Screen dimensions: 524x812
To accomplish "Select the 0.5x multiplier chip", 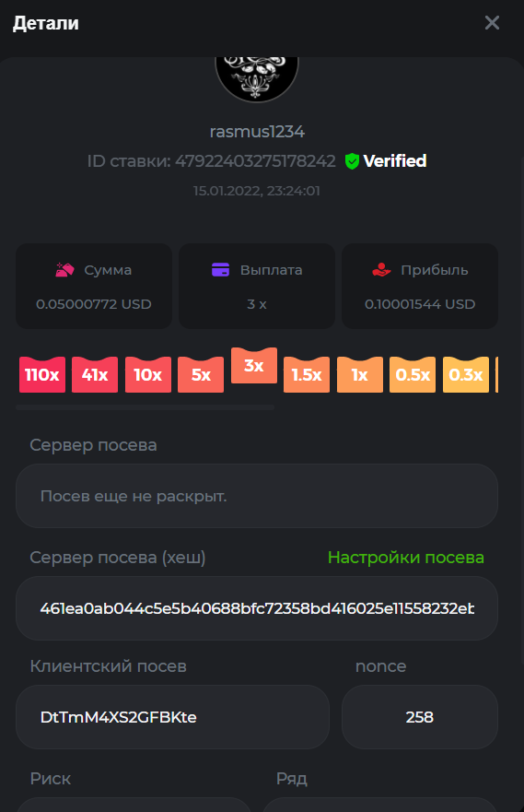I will click(x=413, y=374).
